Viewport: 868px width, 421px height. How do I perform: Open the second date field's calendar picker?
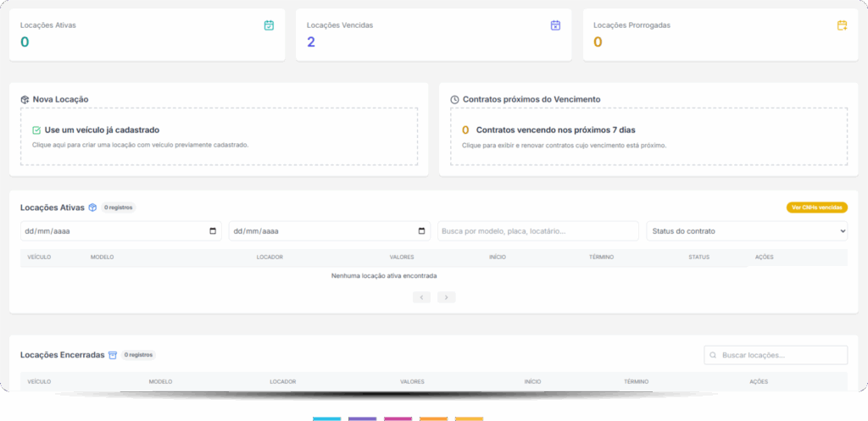[421, 231]
